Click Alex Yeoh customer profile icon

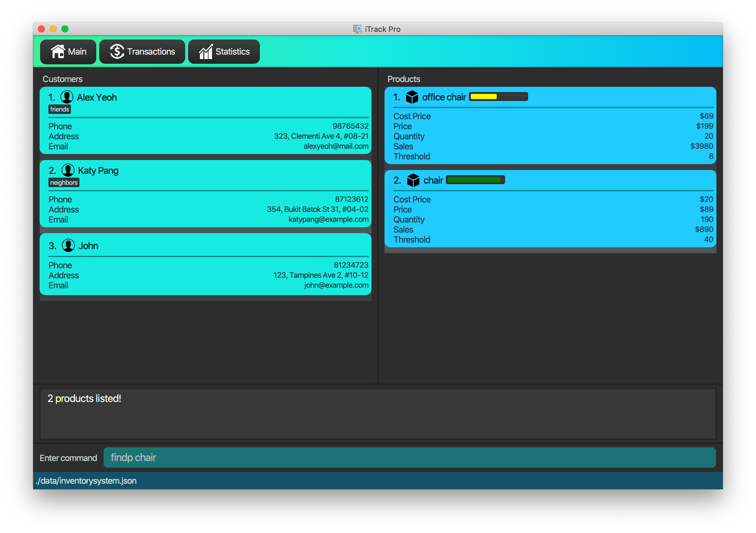point(69,97)
